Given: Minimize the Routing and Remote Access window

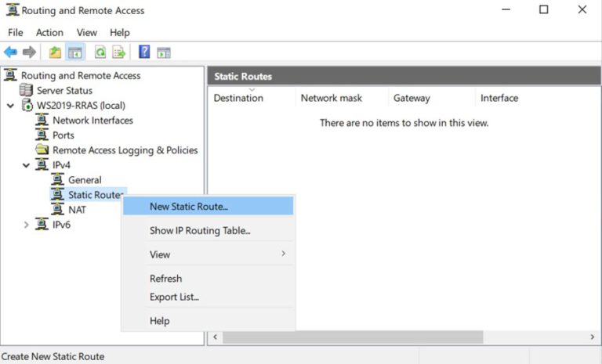Looking at the screenshot, I should tap(506, 9).
